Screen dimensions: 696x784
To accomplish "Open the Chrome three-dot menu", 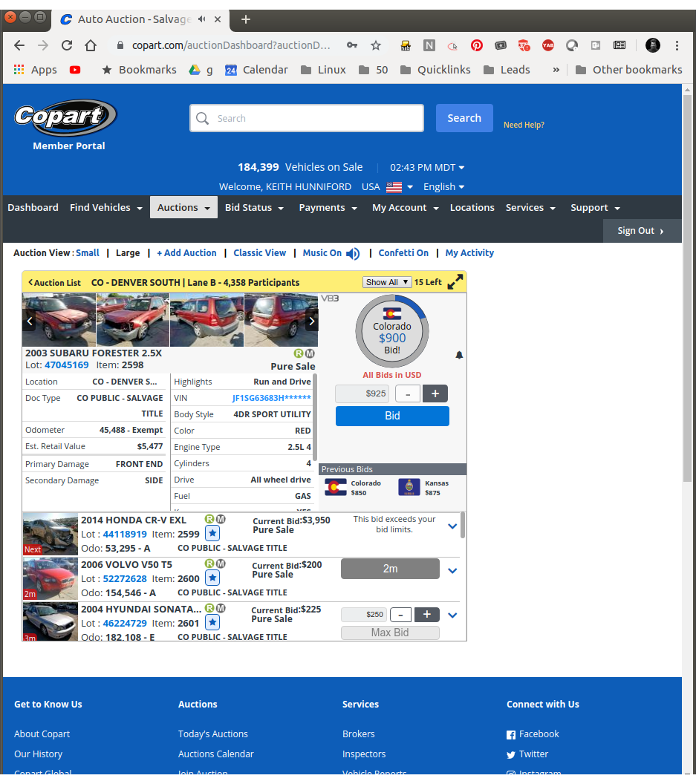I will [x=677, y=45].
